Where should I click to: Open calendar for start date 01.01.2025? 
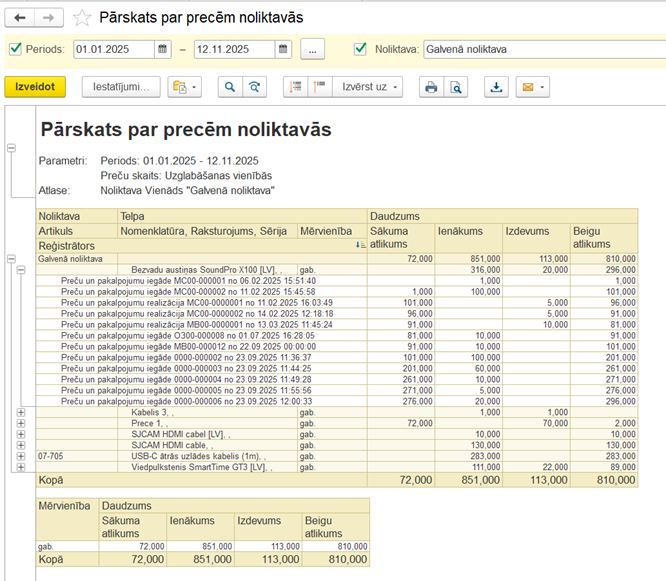(x=162, y=49)
